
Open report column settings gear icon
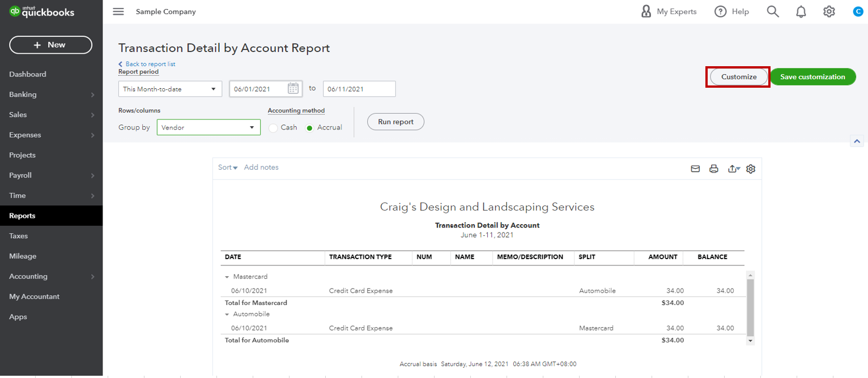750,168
